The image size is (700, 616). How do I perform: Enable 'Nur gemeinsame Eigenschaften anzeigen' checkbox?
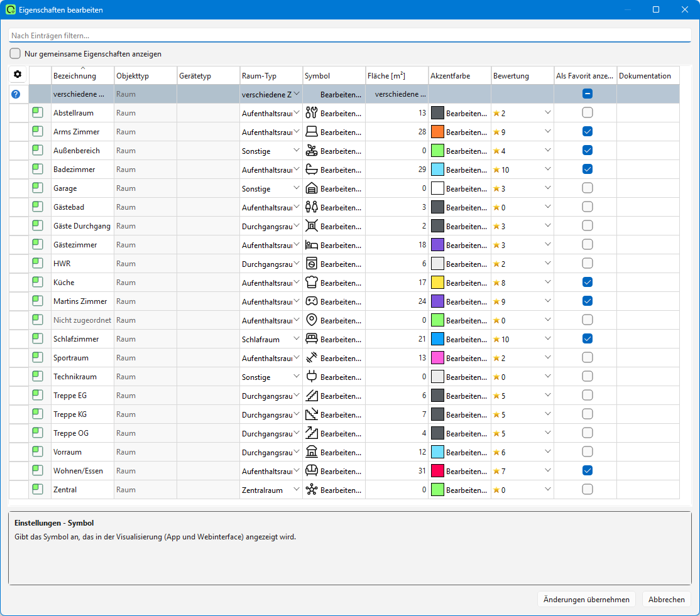click(15, 53)
